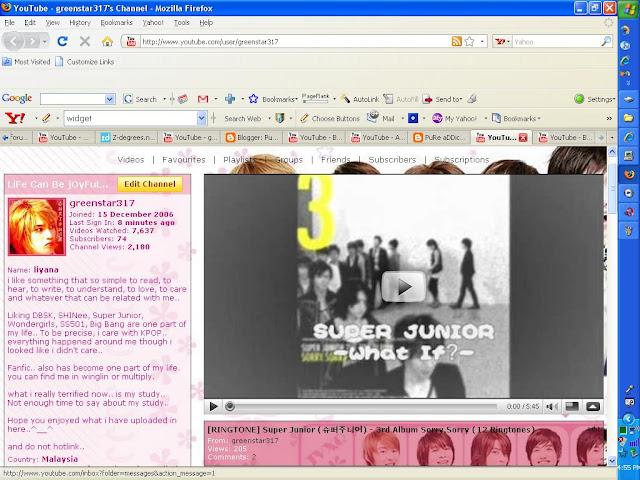
Task: Click the Most Visited bookmarks item
Action: click(27, 62)
